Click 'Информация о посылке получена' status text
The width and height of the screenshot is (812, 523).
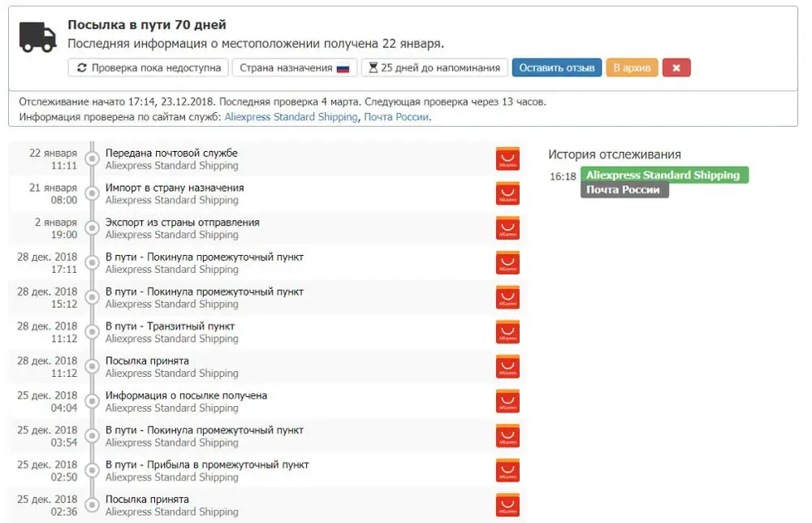tap(187, 395)
